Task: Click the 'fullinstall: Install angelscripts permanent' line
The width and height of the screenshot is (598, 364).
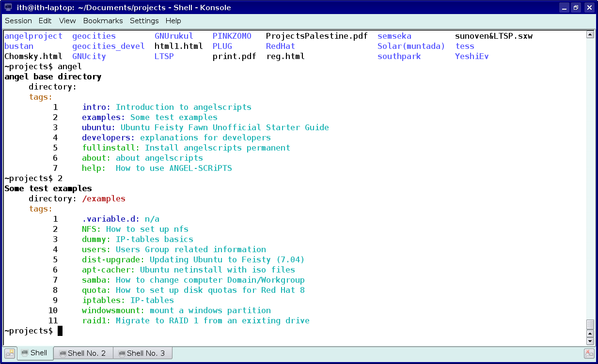Action: (x=186, y=148)
